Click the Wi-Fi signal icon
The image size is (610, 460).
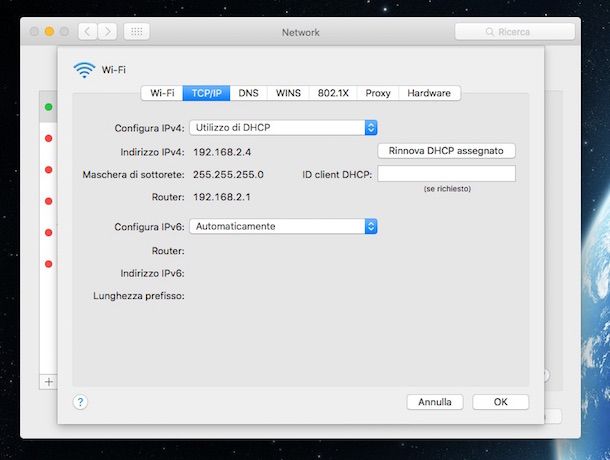(84, 70)
